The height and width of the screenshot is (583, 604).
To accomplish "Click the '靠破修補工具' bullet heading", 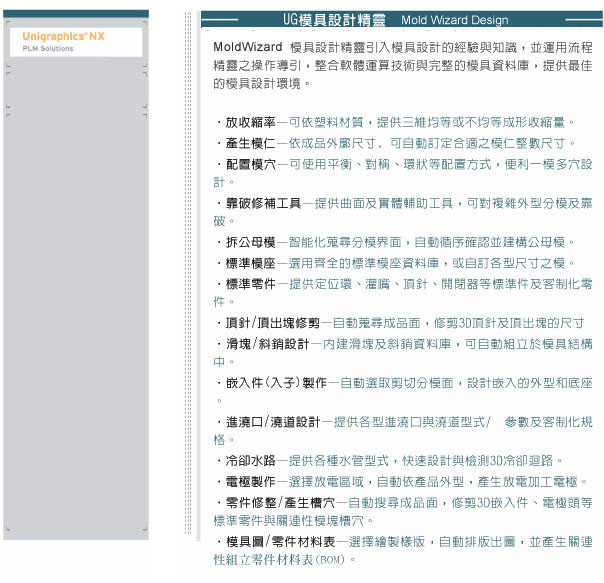I will point(263,203).
